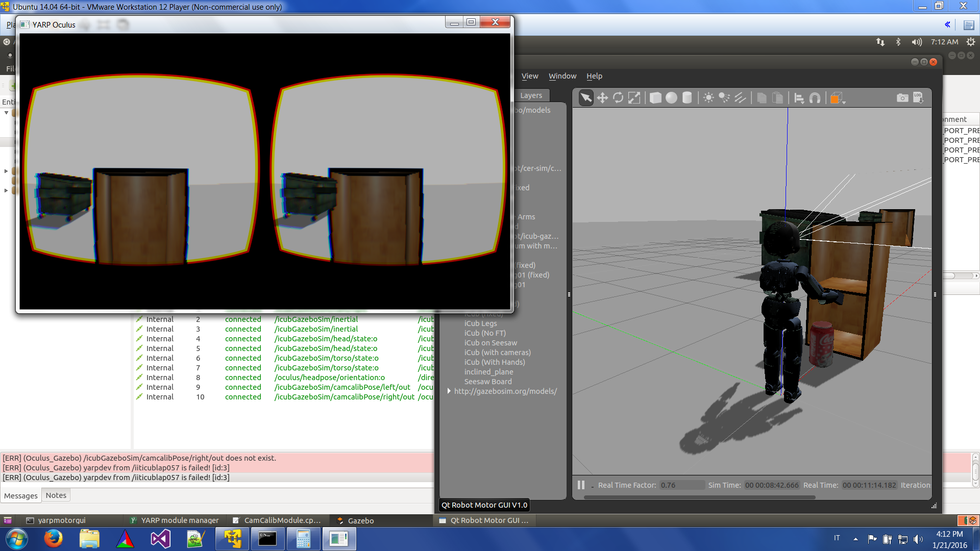The height and width of the screenshot is (551, 980).
Task: Click connection row 6 torso/state:o
Action: pyautogui.click(x=284, y=358)
